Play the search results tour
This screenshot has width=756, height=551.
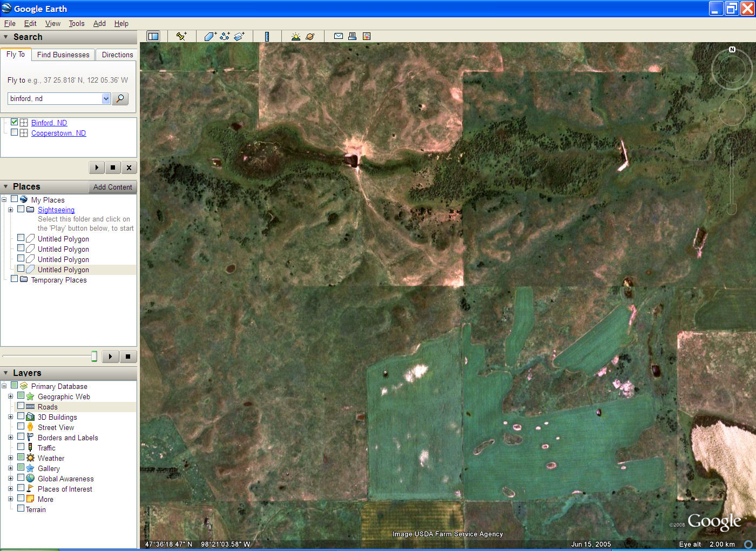click(97, 167)
